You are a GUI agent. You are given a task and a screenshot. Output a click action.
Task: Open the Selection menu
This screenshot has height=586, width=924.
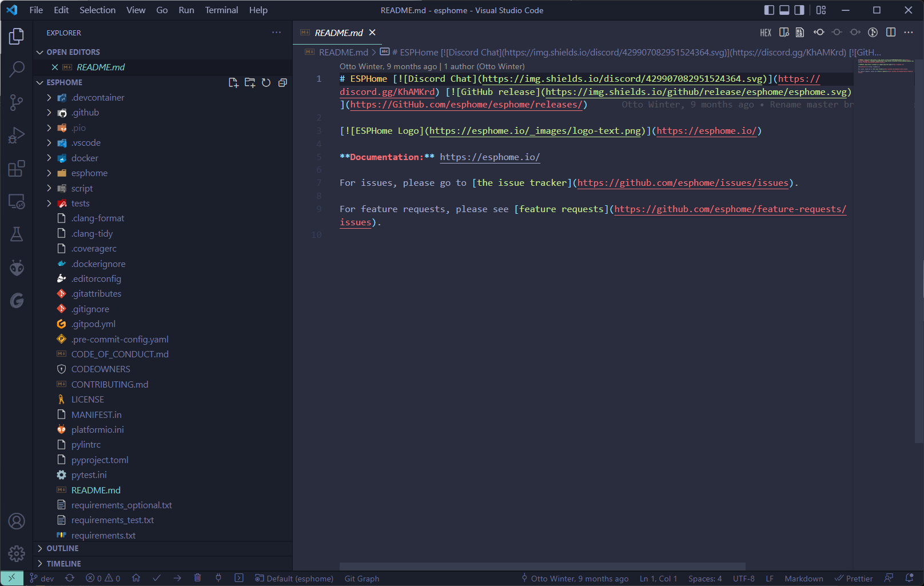(97, 10)
